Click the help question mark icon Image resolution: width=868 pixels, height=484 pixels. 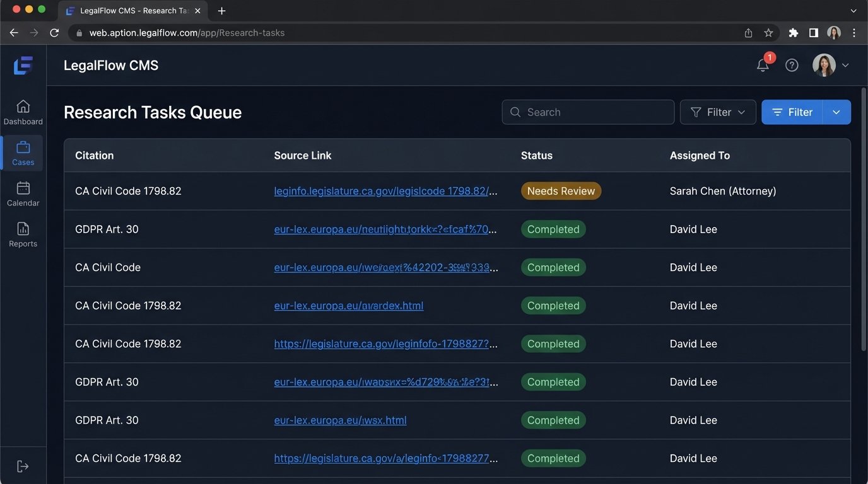click(x=792, y=66)
